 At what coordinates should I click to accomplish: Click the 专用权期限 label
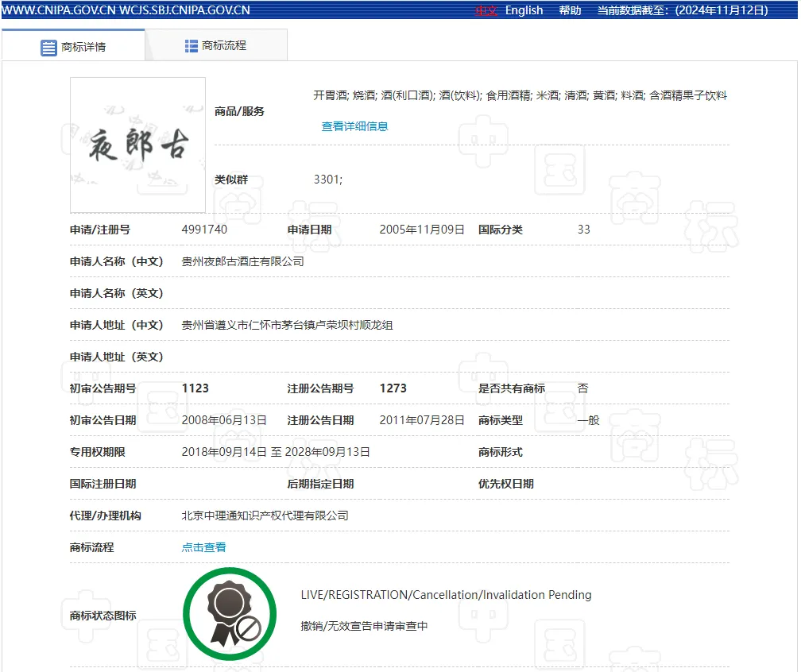coord(97,452)
